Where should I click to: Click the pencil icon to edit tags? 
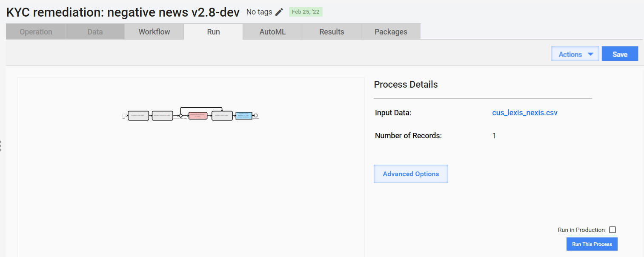[x=279, y=12]
